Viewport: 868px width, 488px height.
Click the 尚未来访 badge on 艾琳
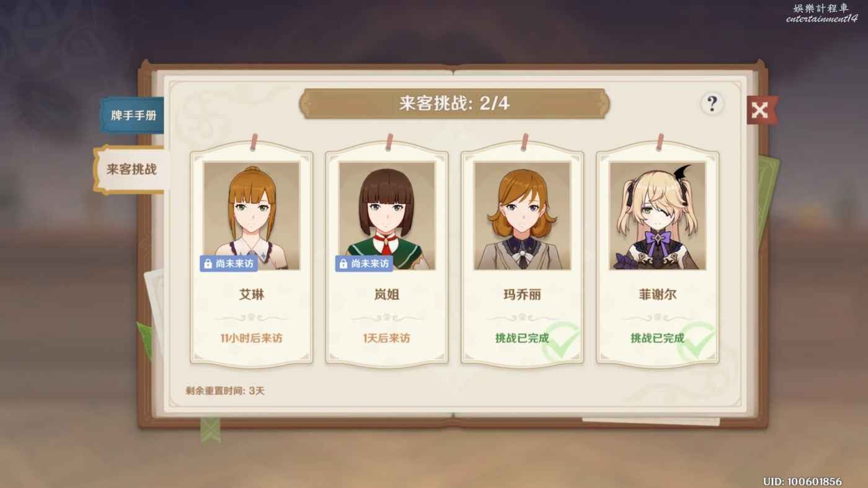[x=229, y=264]
